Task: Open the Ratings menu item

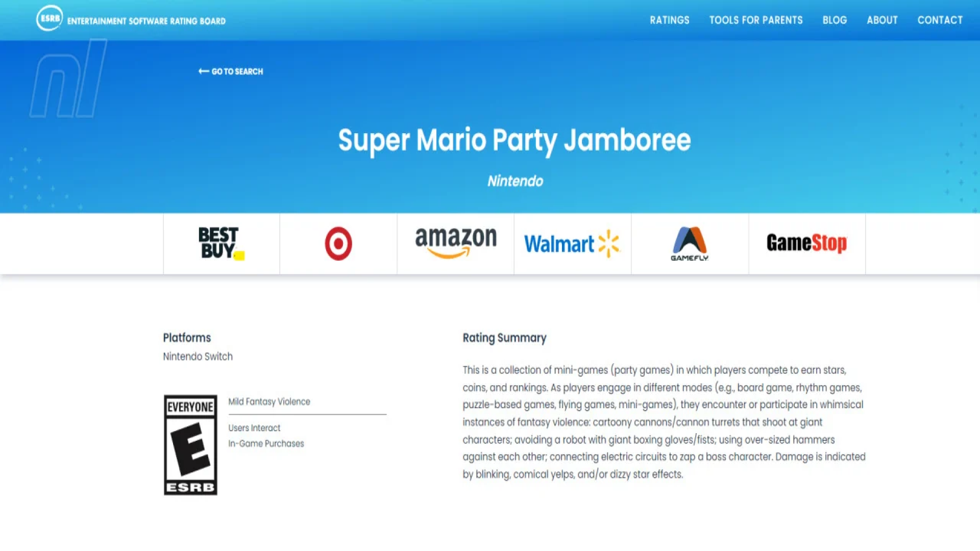Action: [x=669, y=20]
